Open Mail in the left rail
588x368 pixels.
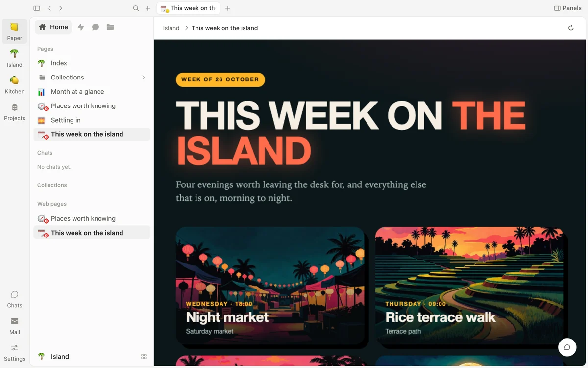[15, 325]
